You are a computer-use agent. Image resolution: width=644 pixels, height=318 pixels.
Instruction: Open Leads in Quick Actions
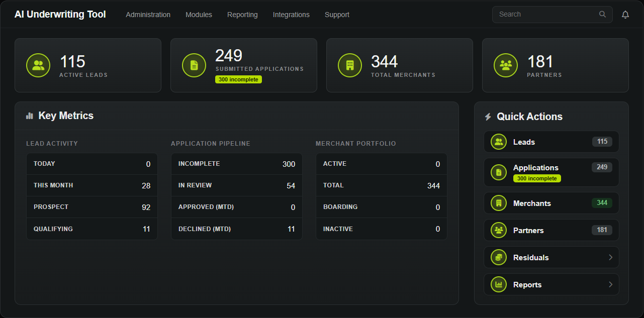coord(551,142)
